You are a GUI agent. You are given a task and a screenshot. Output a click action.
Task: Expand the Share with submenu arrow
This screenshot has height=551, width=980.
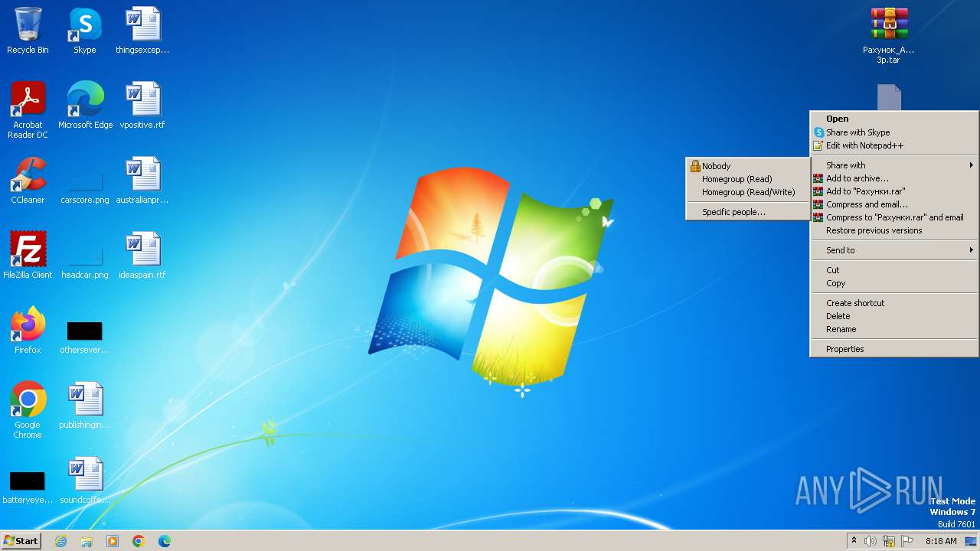click(x=971, y=165)
